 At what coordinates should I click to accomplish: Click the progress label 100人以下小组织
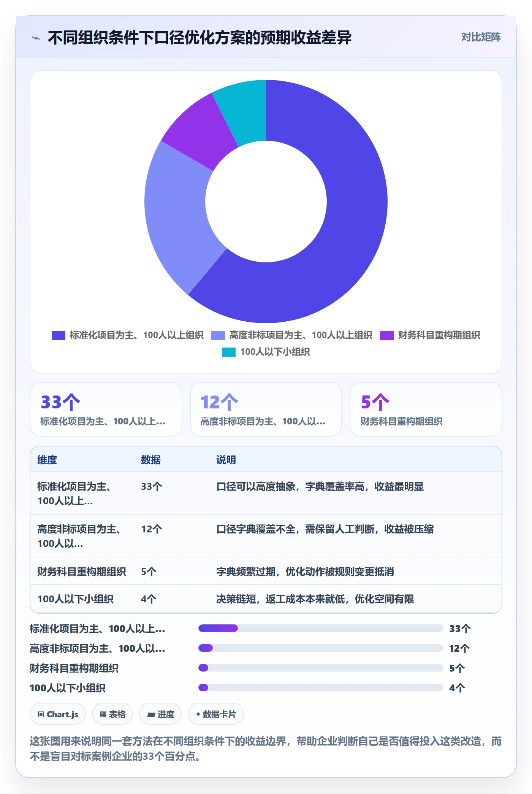(68, 688)
